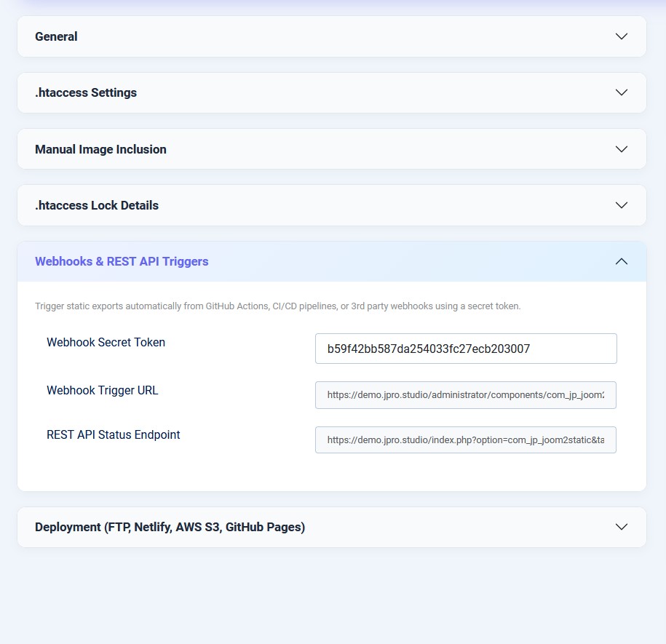Click the Webhook Trigger URL label
666x644 pixels.
click(103, 390)
